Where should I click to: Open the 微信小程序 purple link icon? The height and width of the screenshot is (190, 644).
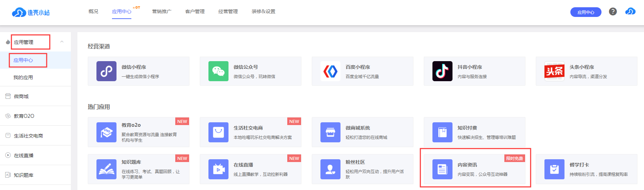click(x=106, y=71)
